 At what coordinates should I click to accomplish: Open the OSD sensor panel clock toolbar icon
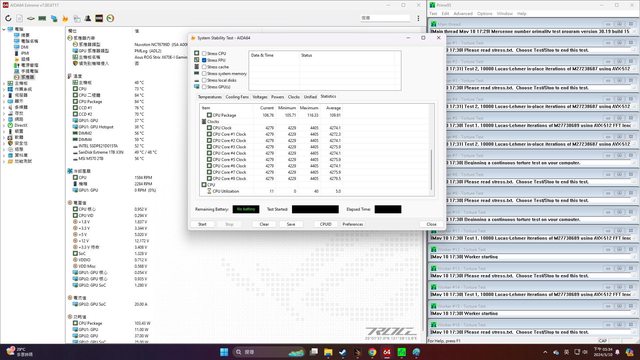(x=110, y=18)
